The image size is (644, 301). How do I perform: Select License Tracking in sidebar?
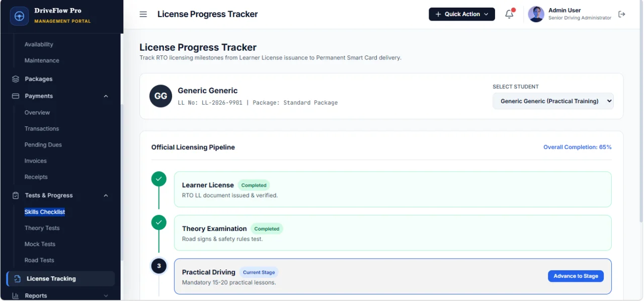point(60,279)
